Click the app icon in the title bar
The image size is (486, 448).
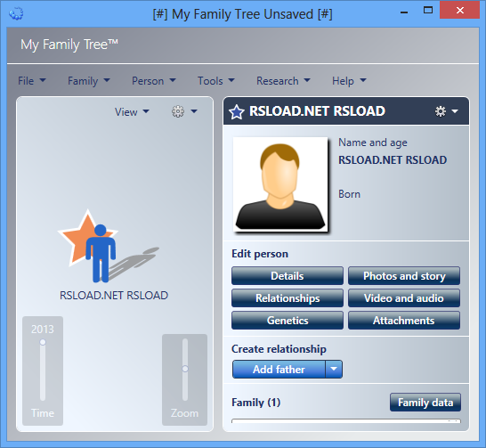16,14
